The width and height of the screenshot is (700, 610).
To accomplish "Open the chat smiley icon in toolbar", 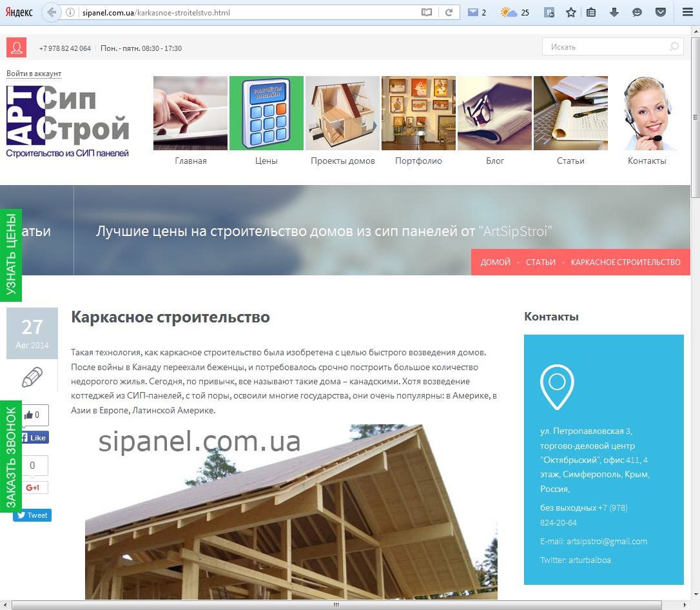I will [637, 12].
